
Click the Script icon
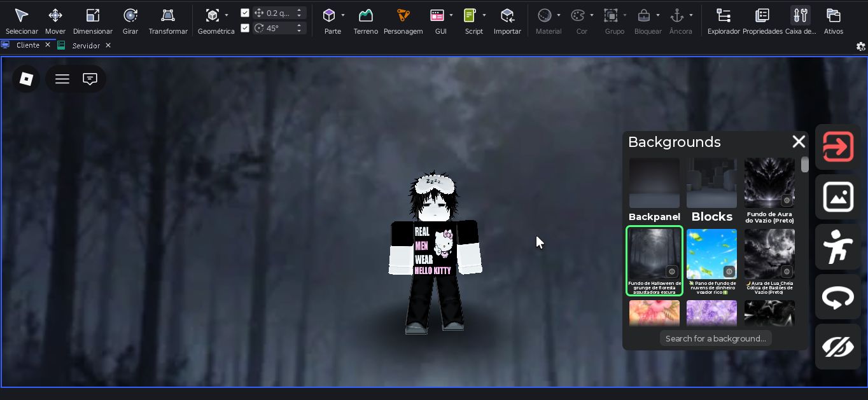click(470, 15)
